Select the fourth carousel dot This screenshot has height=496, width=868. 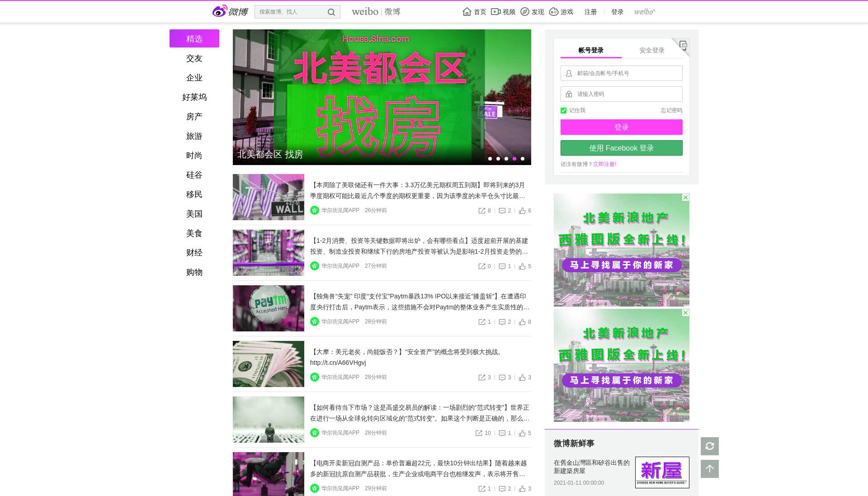514,159
